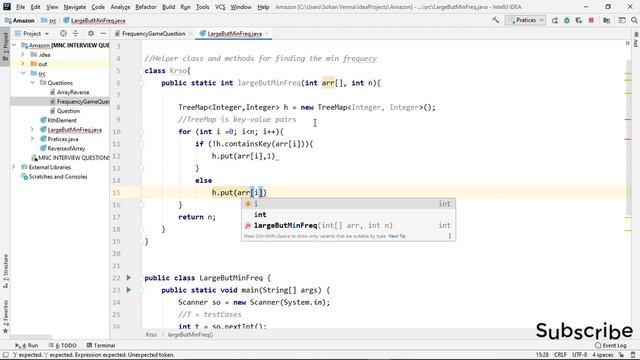Click the Locate/Select Opened File target icon
This screenshot has width=640, height=360.
pyautogui.click(x=63, y=33)
